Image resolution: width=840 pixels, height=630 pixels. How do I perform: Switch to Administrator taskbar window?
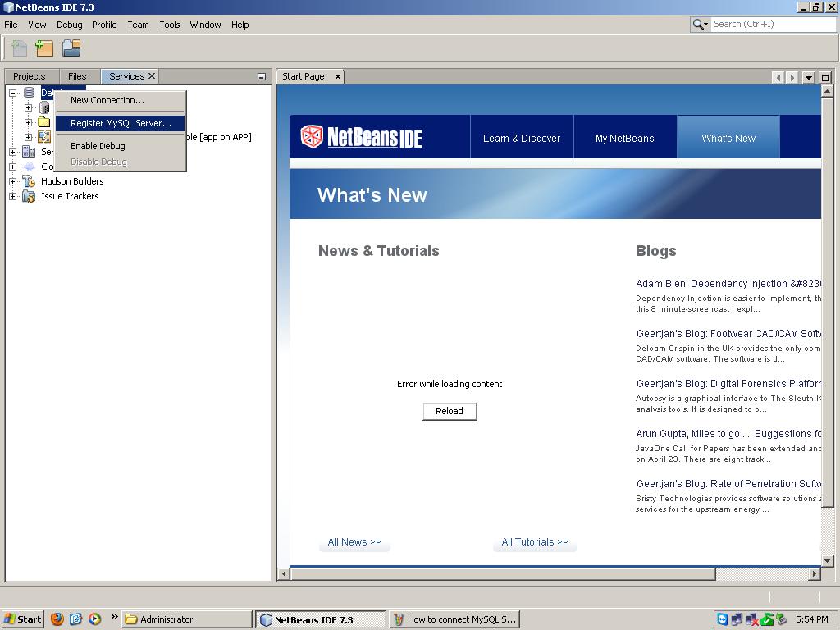[x=186, y=619]
